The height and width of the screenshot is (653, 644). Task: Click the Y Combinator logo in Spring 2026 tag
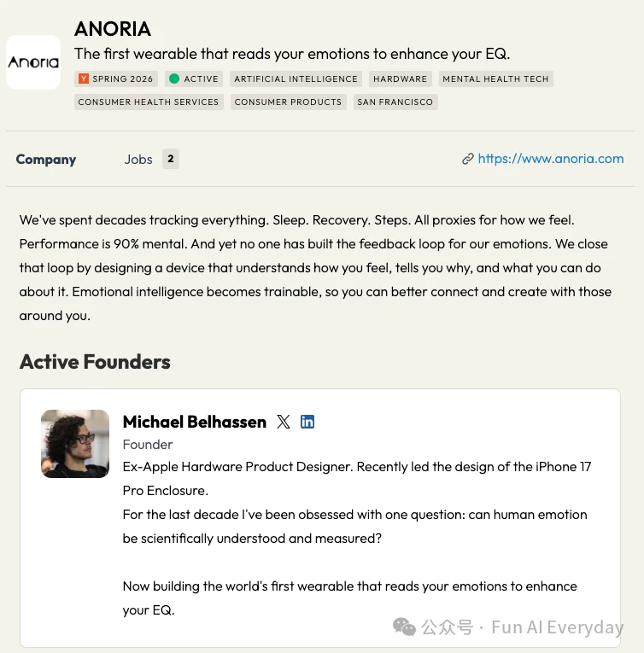[x=84, y=79]
